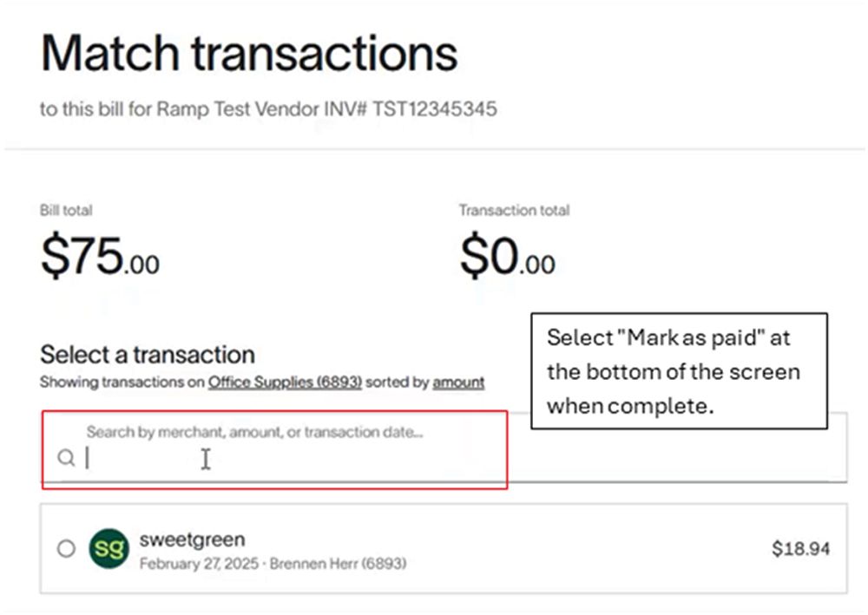Click the $18.94 transaction amount
This screenshot has height=615, width=868.
[800, 548]
